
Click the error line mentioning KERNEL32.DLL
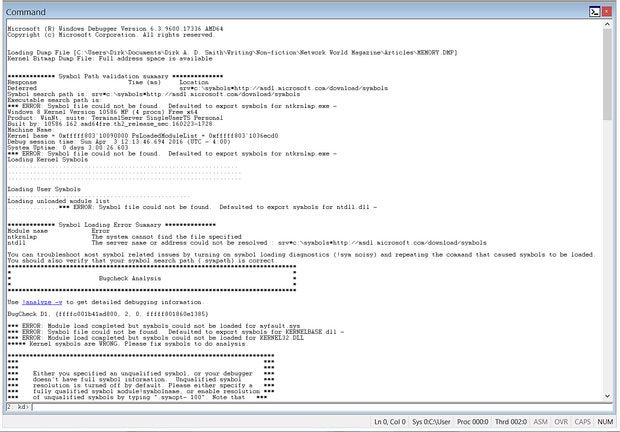tap(156, 338)
